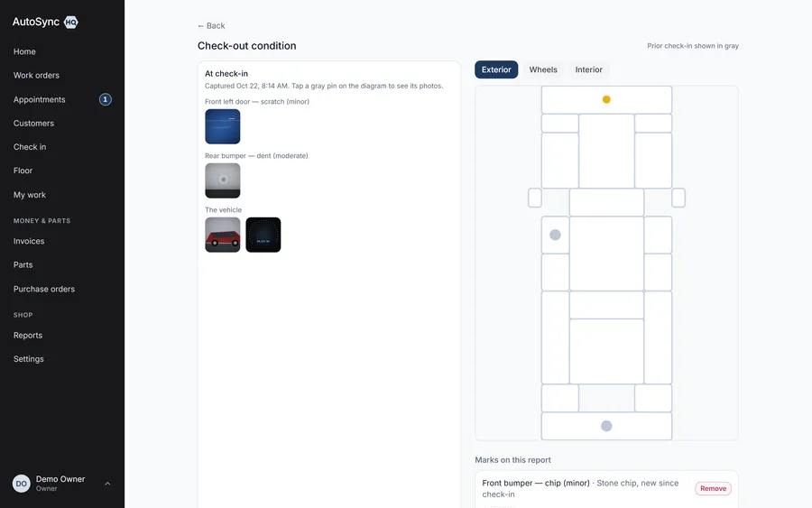This screenshot has width=812, height=508.
Task: Navigate to Check in
Action: [x=30, y=147]
